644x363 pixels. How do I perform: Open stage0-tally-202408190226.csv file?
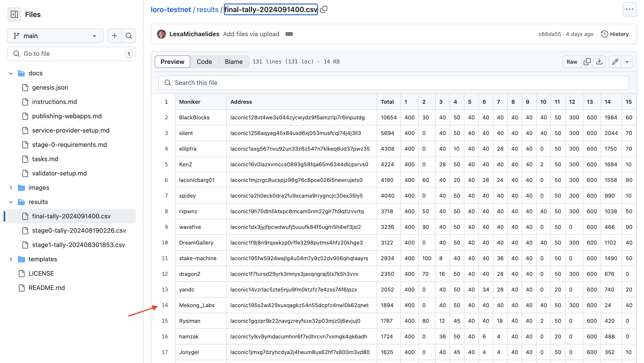click(79, 230)
